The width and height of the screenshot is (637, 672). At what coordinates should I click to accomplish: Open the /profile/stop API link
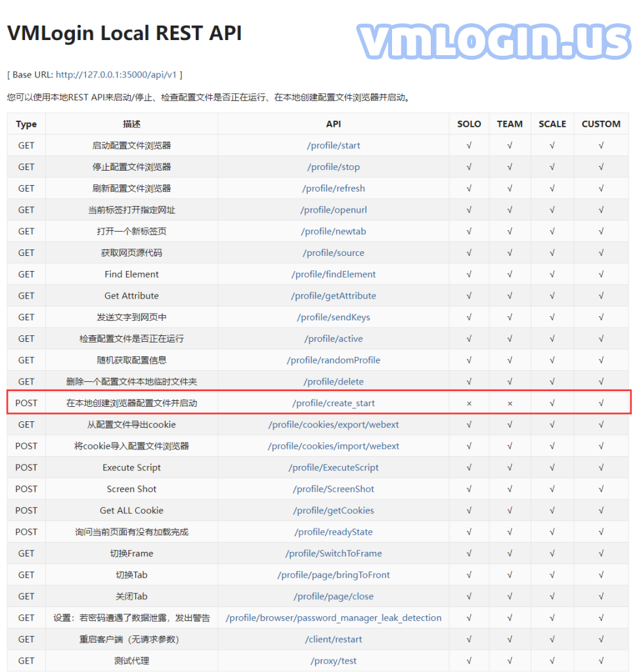(x=334, y=167)
